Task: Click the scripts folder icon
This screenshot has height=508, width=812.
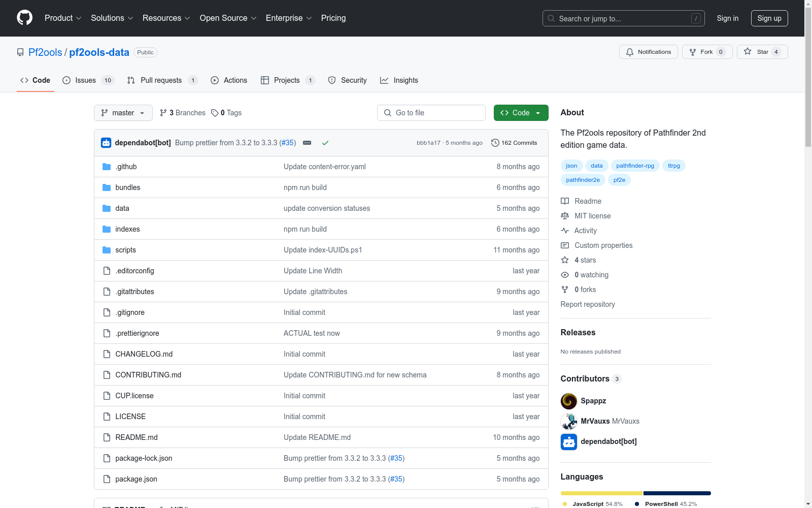Action: click(x=107, y=250)
